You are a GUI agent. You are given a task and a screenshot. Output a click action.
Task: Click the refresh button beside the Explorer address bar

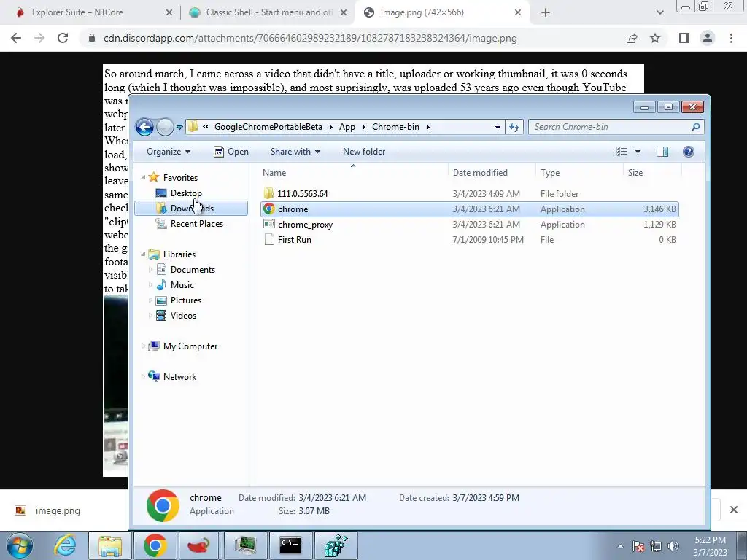[514, 127]
